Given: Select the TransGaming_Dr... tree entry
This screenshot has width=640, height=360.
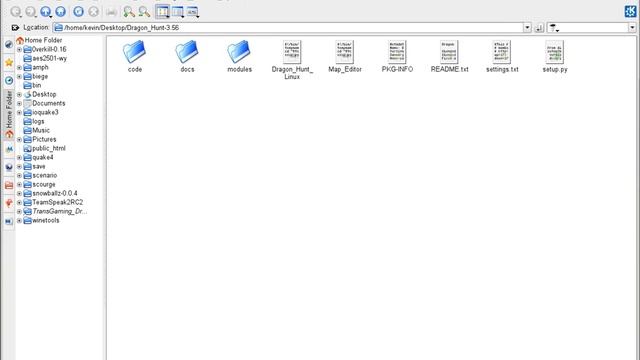Looking at the screenshot, I should click(x=55, y=211).
